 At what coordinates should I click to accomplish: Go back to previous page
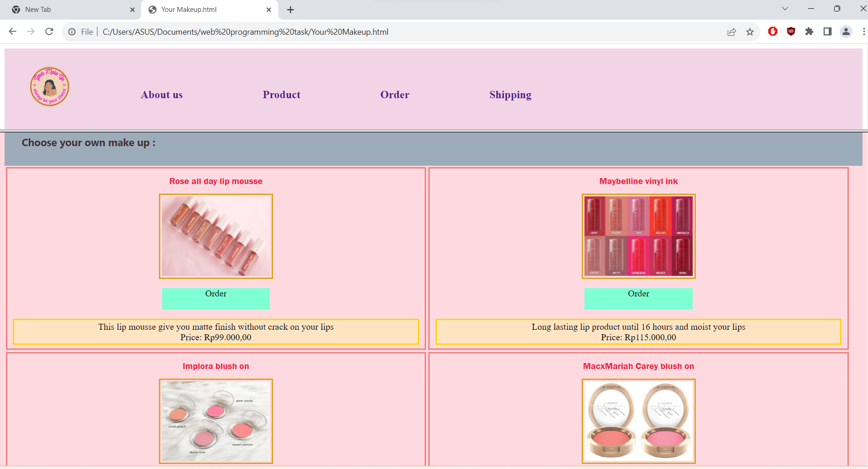(x=13, y=32)
